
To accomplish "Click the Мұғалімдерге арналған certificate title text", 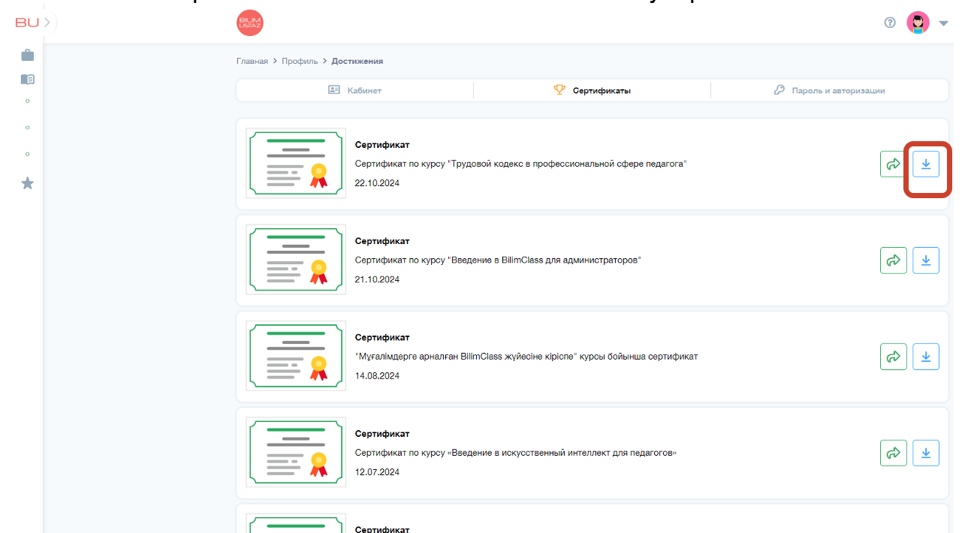I will pos(526,357).
